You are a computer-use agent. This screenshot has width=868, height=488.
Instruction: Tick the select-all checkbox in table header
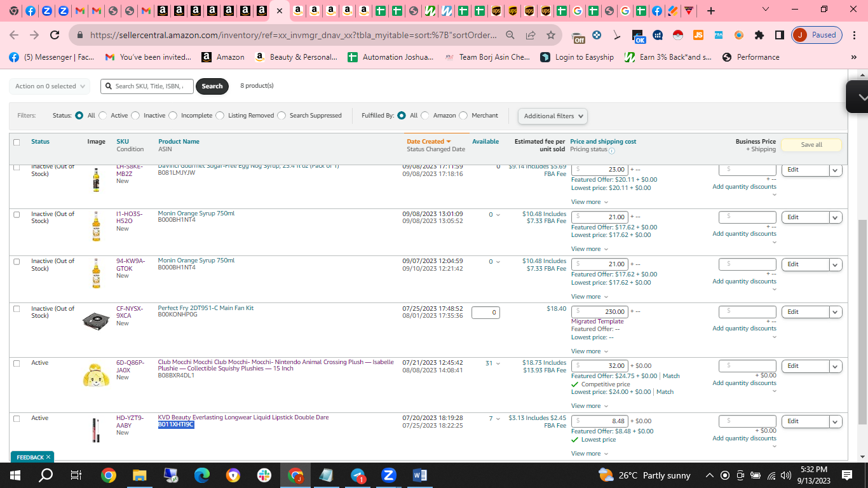coord(17,142)
